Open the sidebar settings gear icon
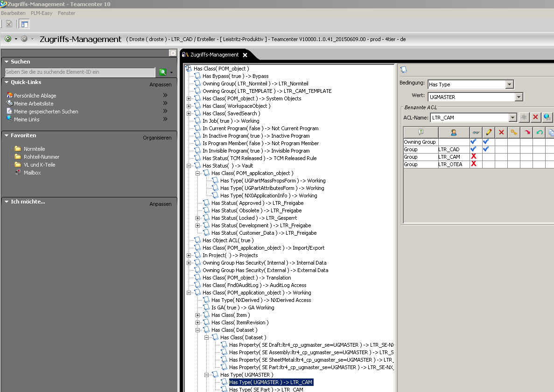 click(x=173, y=53)
